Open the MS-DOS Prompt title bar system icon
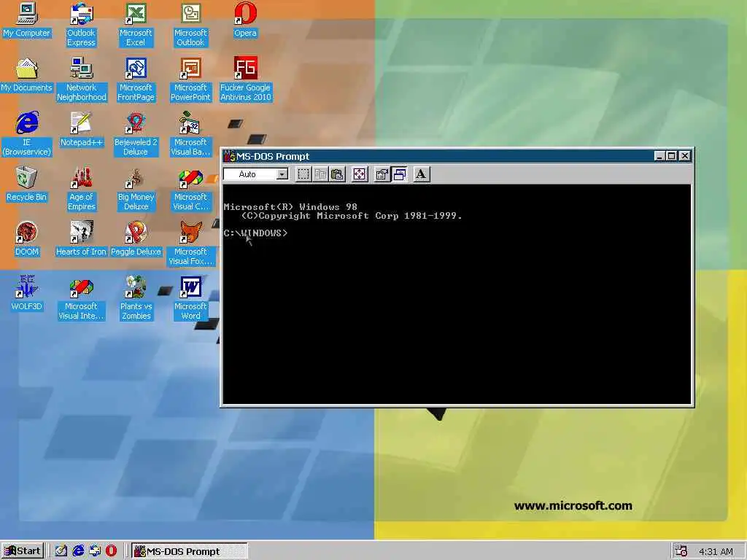The width and height of the screenshot is (747, 560). [230, 156]
